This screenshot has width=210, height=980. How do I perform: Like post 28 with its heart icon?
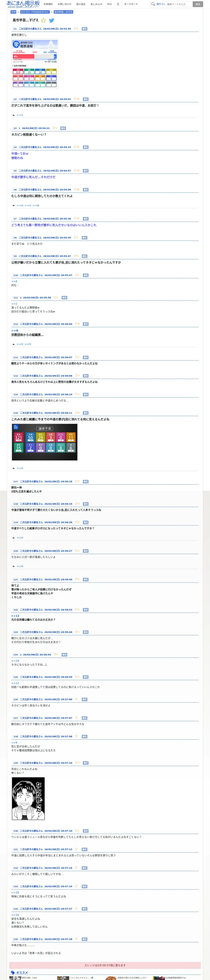pos(76,736)
